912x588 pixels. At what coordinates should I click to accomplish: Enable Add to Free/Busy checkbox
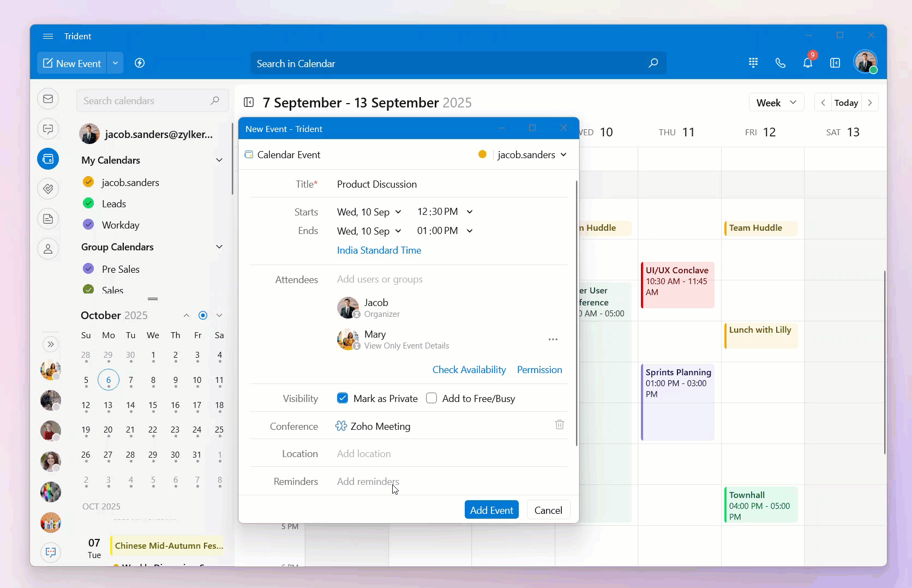point(431,398)
